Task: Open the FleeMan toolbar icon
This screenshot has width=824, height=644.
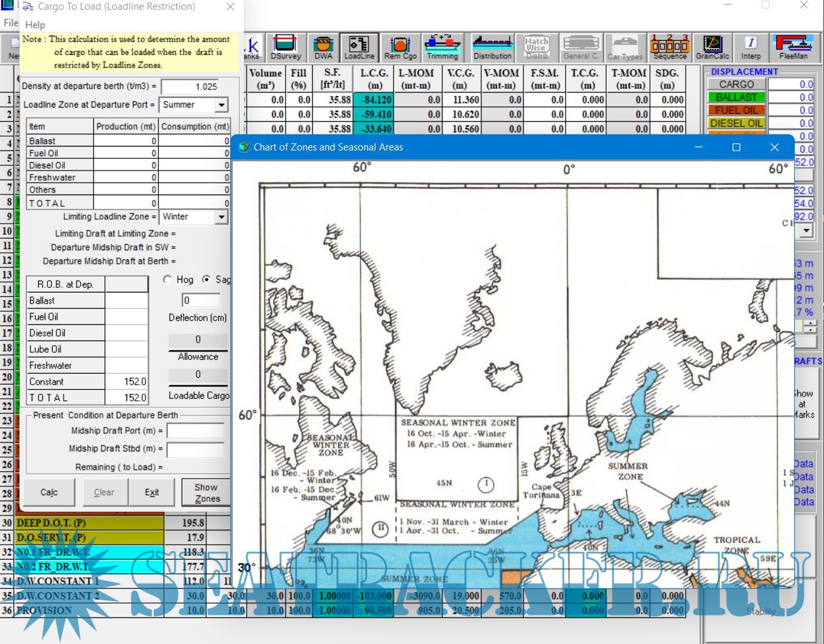Action: (x=794, y=48)
